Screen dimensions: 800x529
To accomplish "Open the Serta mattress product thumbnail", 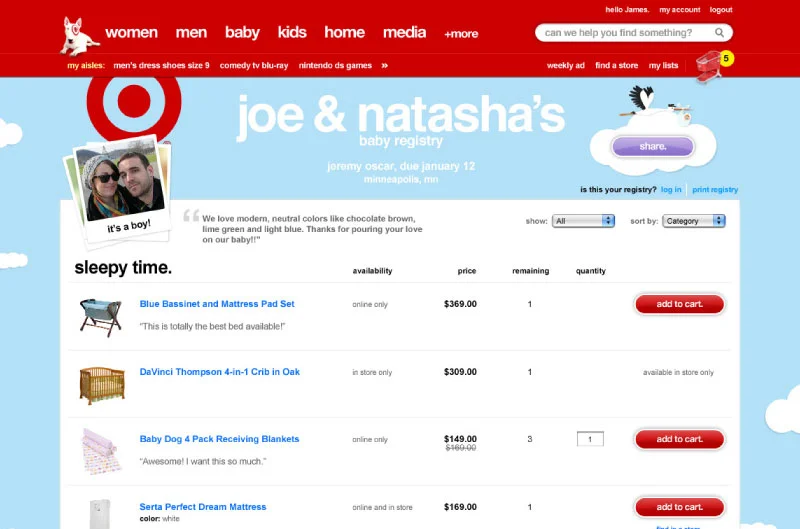I will [x=100, y=514].
